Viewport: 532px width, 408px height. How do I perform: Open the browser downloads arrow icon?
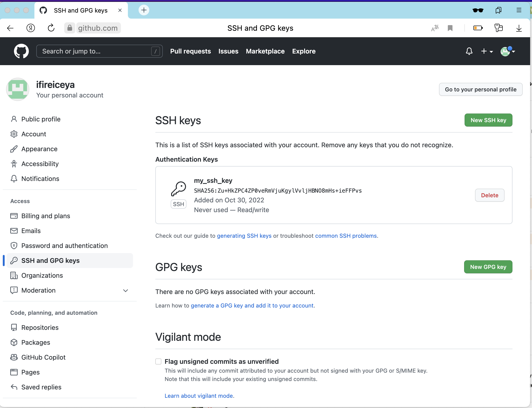[519, 28]
